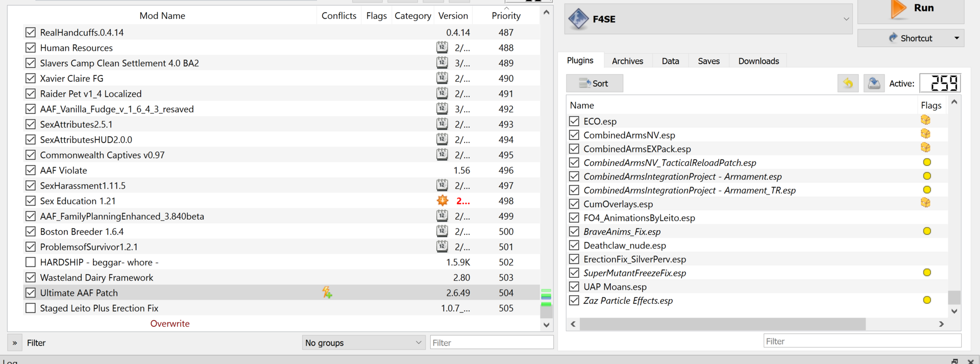Screen dimensions: 980x364
Task: Click CombinedArmsNV.esp archive flag icon
Action: click(925, 134)
